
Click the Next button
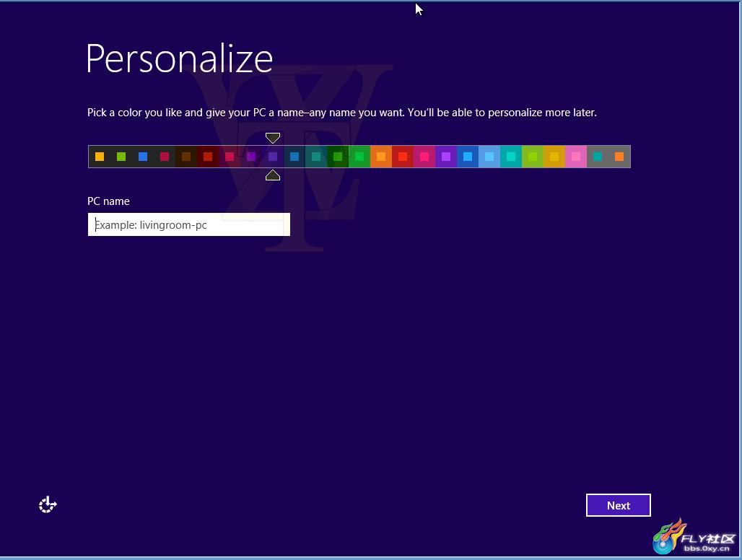618,505
